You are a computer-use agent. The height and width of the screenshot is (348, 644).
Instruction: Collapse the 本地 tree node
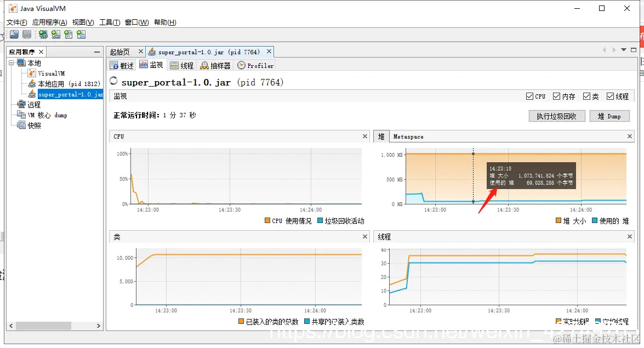tap(12, 63)
